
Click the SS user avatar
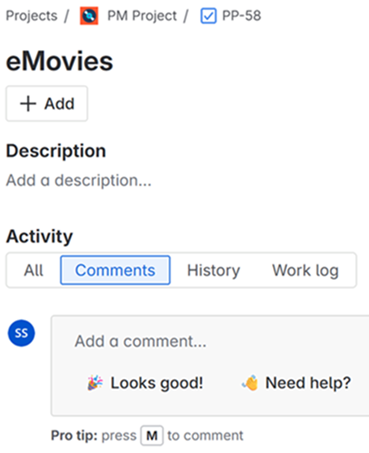click(x=21, y=333)
